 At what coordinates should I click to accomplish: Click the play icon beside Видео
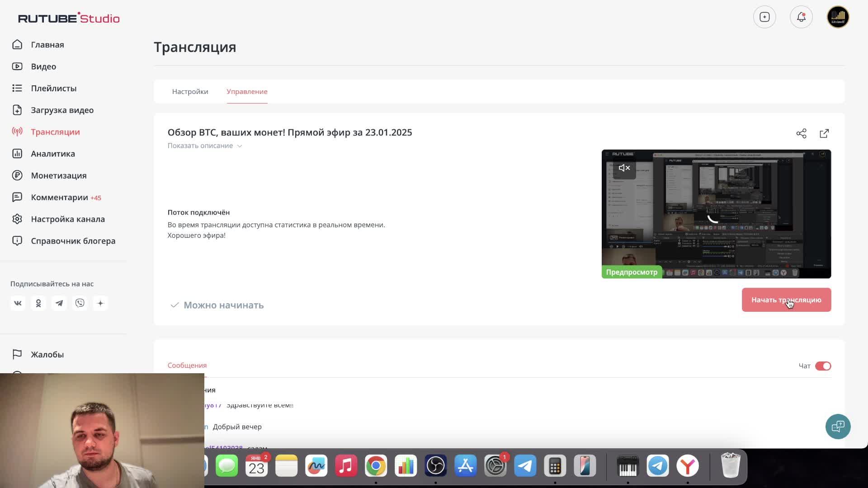[17, 66]
